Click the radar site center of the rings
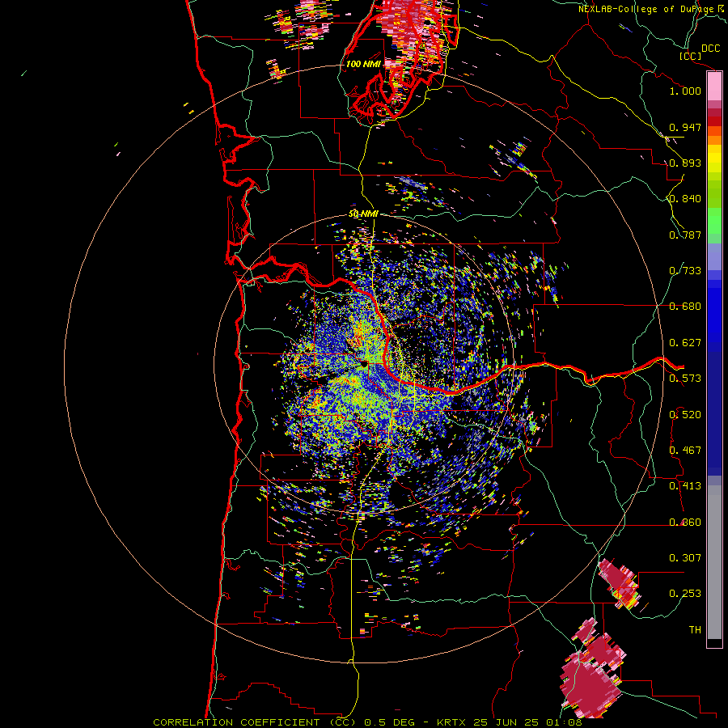 tap(364, 364)
